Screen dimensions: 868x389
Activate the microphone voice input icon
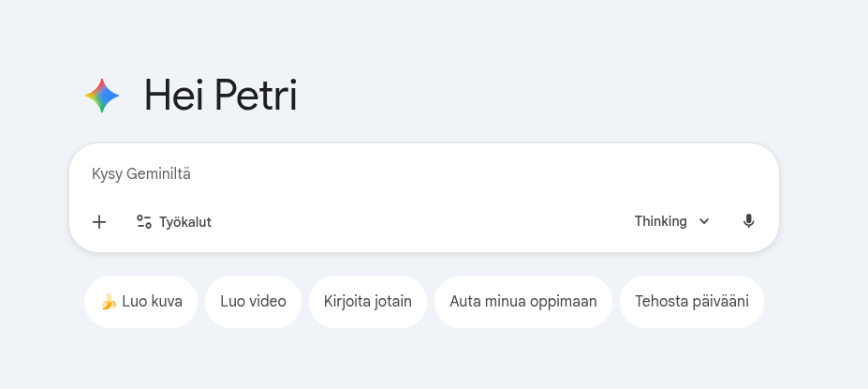pyautogui.click(x=748, y=221)
